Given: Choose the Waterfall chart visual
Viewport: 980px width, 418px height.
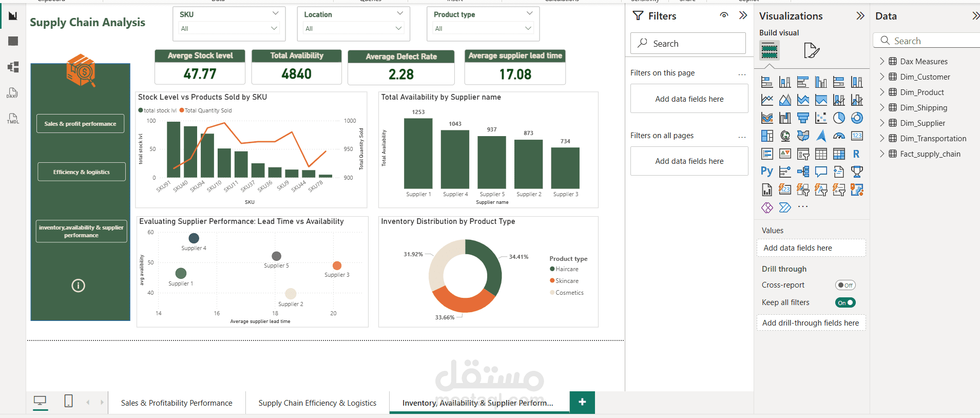Looking at the screenshot, I should [785, 118].
